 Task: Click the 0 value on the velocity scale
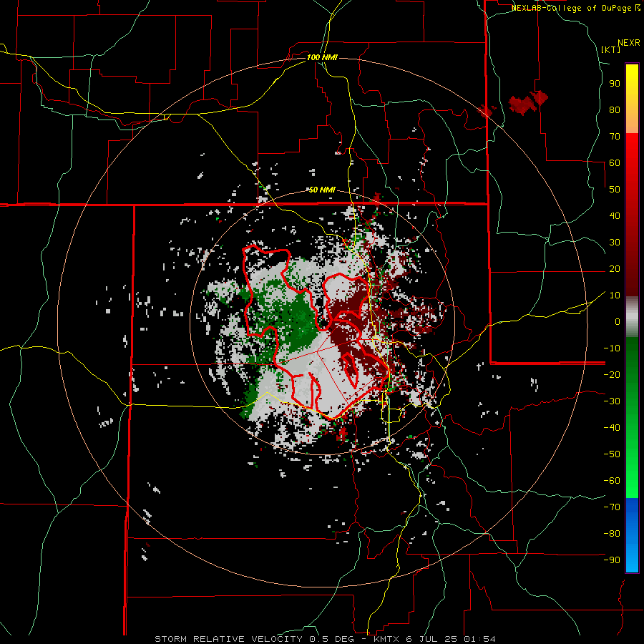pos(618,322)
